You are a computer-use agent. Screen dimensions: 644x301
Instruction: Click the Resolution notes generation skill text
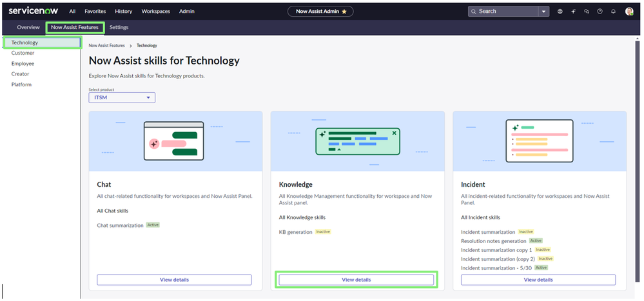[494, 241]
